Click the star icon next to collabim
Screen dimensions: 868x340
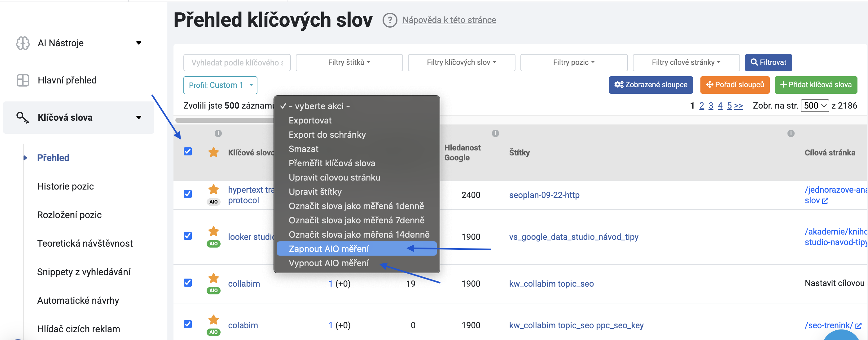[x=213, y=278]
